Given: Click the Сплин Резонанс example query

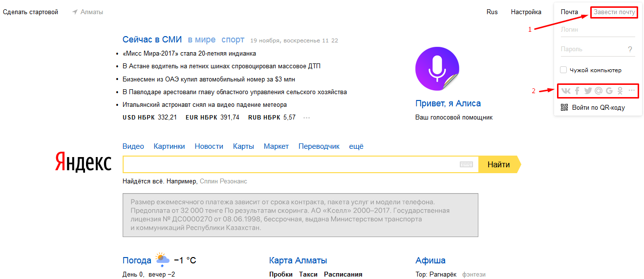Looking at the screenshot, I should [223, 181].
